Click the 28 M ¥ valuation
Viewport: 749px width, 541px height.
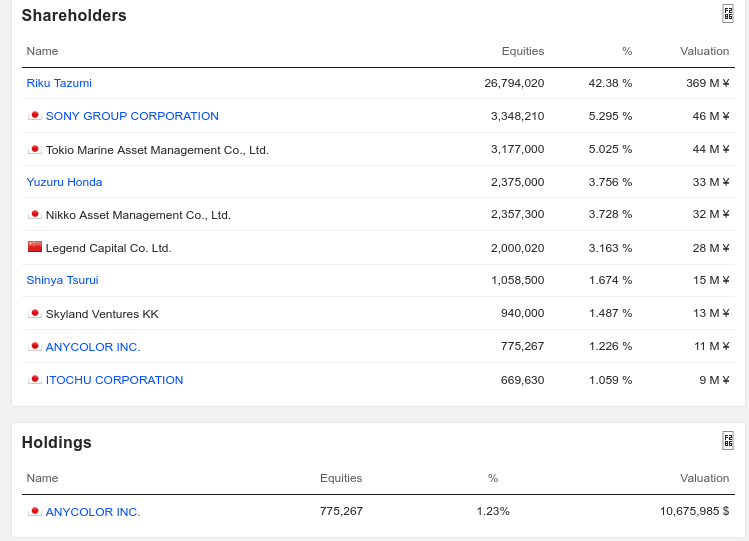coord(711,248)
